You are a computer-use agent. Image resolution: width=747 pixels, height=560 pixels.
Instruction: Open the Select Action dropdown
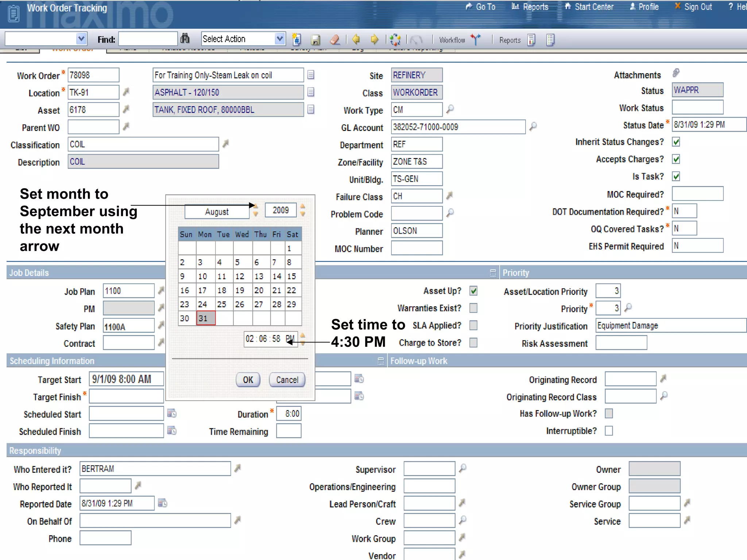click(x=279, y=39)
